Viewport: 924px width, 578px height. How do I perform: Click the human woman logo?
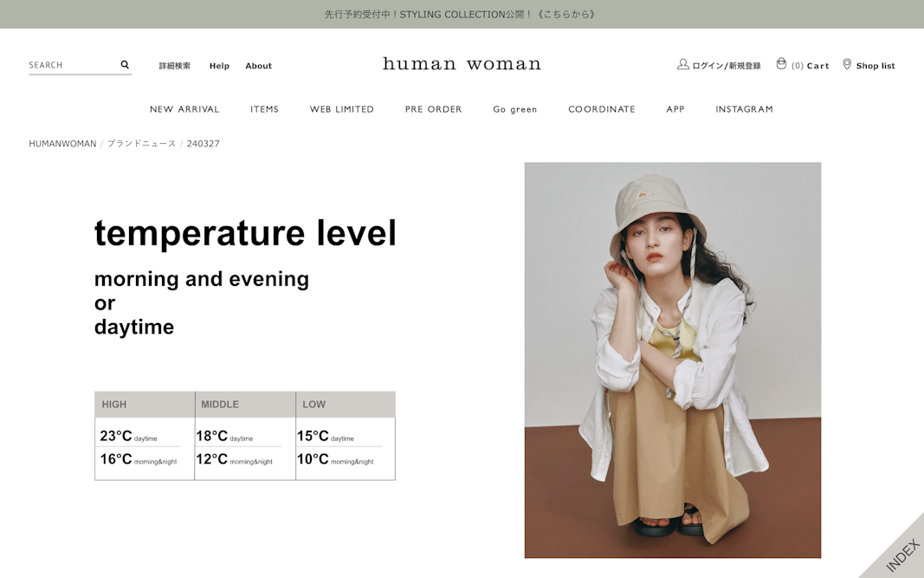[x=461, y=63]
